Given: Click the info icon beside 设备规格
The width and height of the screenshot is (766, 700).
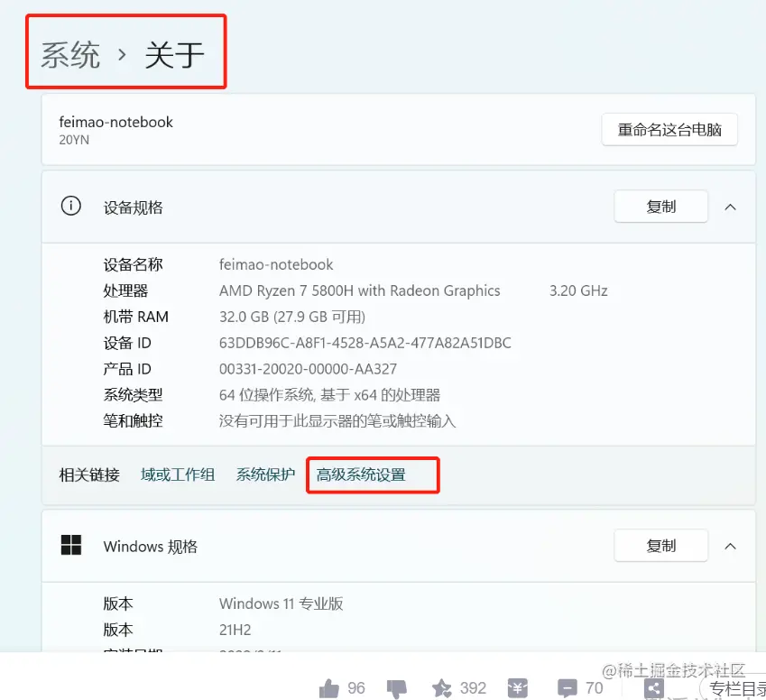Looking at the screenshot, I should click(71, 206).
